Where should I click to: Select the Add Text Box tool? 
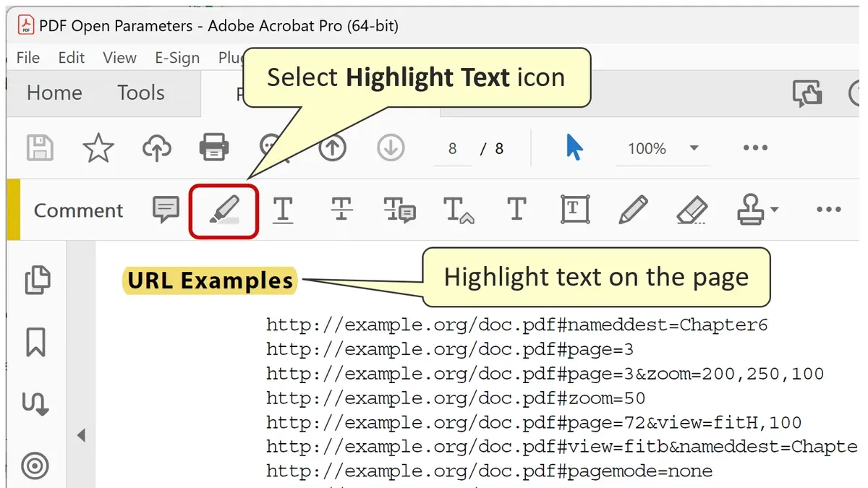coord(575,210)
